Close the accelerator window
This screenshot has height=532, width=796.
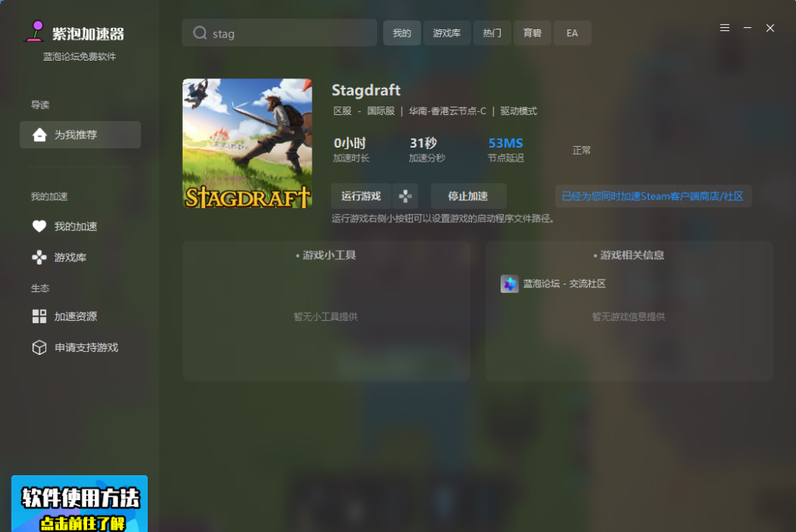(770, 28)
